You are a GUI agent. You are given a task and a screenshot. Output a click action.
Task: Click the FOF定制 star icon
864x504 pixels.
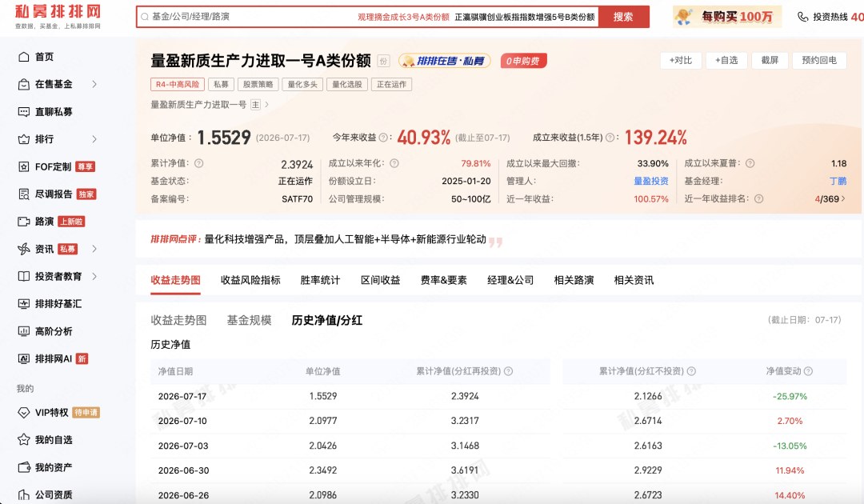click(x=24, y=166)
